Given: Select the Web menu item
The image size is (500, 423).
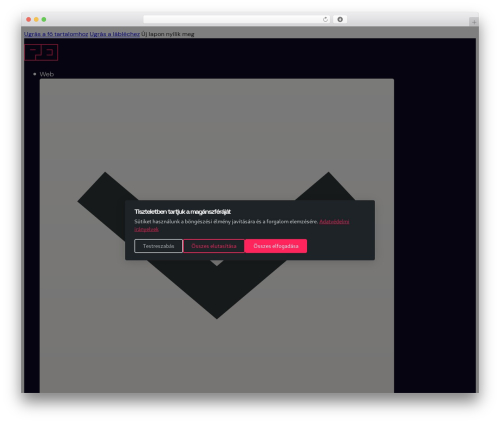Looking at the screenshot, I should point(47,74).
